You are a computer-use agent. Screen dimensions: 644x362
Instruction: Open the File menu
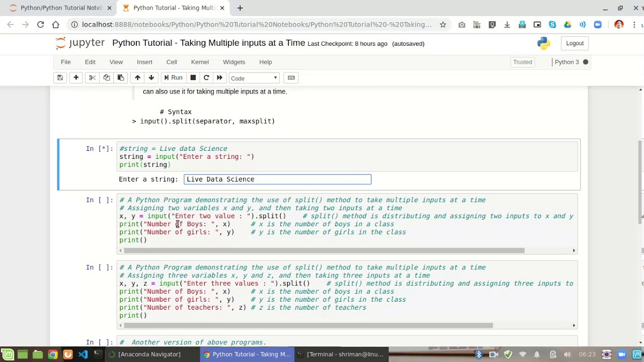coord(66,62)
